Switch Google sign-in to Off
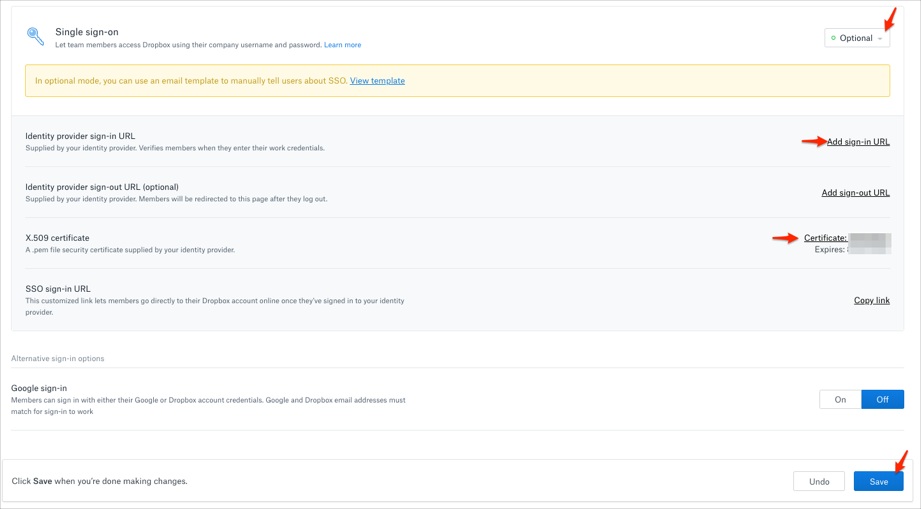The height and width of the screenshot is (509, 921). (882, 399)
